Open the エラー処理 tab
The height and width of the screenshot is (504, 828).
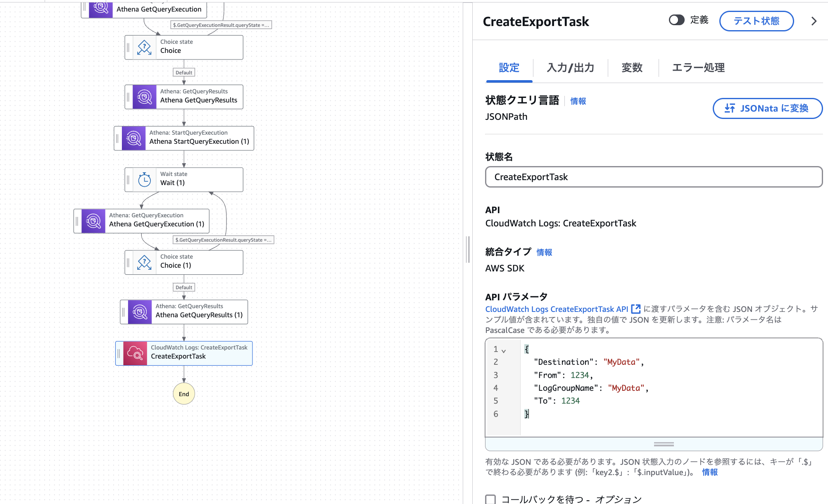coord(698,67)
